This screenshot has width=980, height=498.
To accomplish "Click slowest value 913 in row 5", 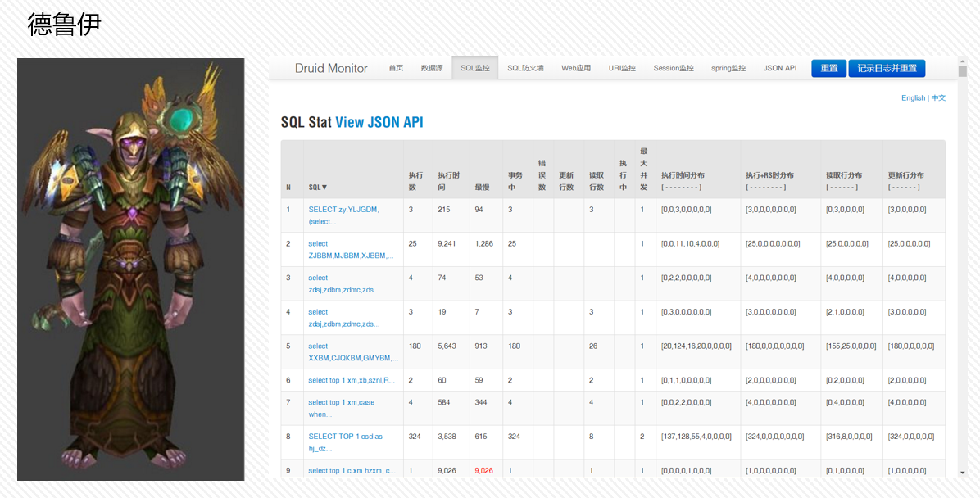I will 481,346.
